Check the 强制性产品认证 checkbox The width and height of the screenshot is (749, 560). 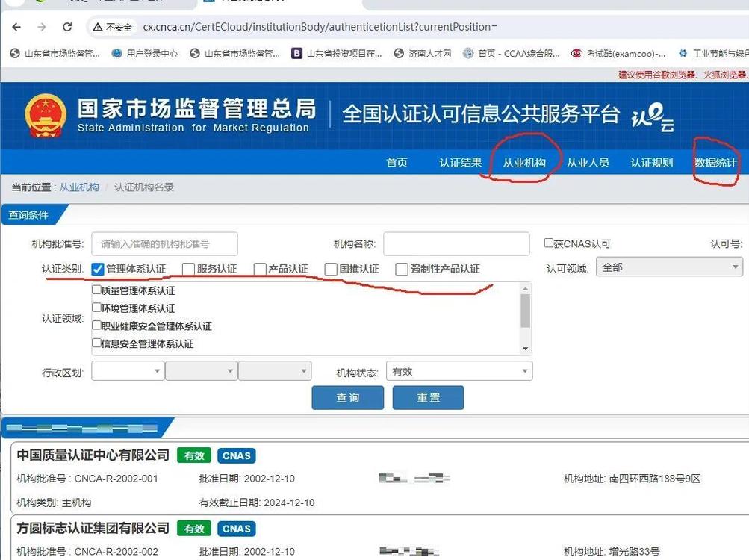click(x=401, y=269)
